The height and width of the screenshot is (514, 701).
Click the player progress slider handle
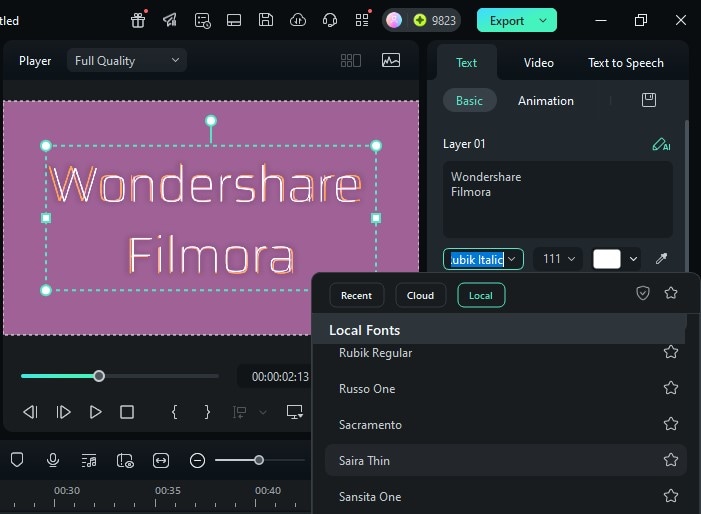99,376
